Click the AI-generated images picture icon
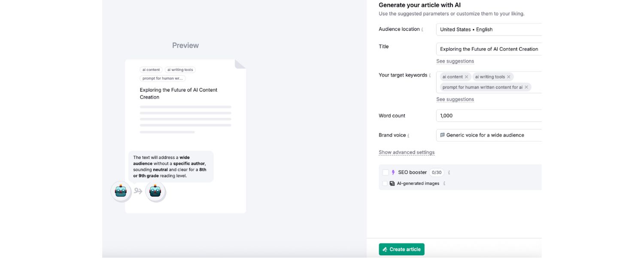644x258 pixels. 392,183
